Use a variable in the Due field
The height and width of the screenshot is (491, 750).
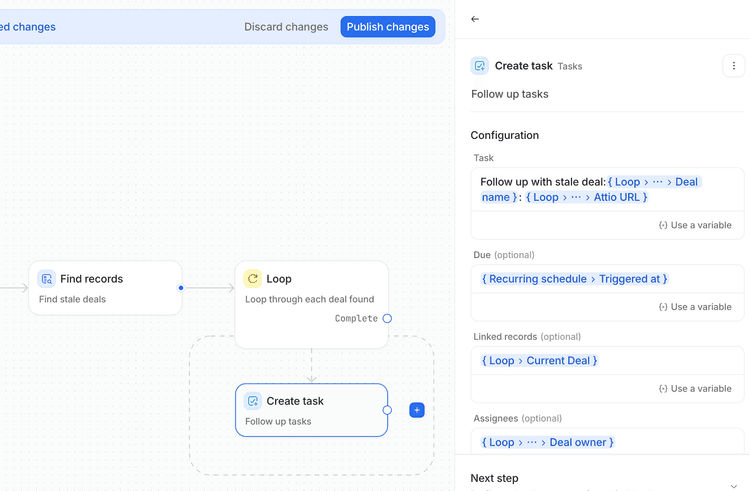click(695, 307)
